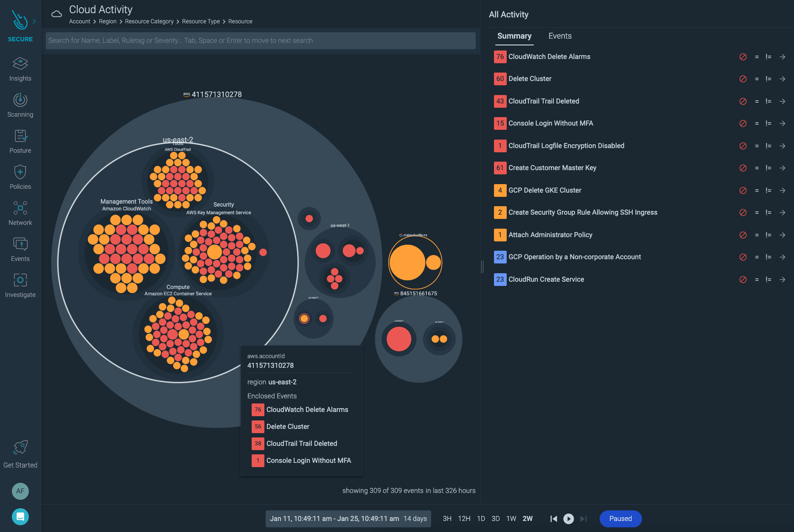Select the Summary tab
Image resolution: width=794 pixels, height=532 pixels.
(514, 36)
